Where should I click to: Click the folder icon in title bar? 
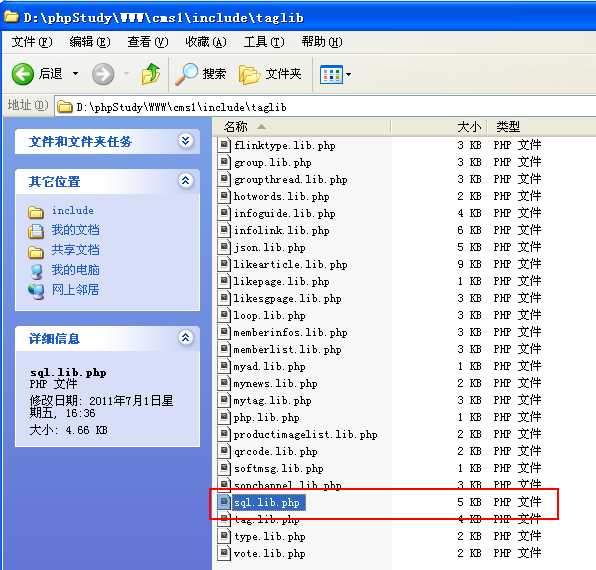coord(11,17)
